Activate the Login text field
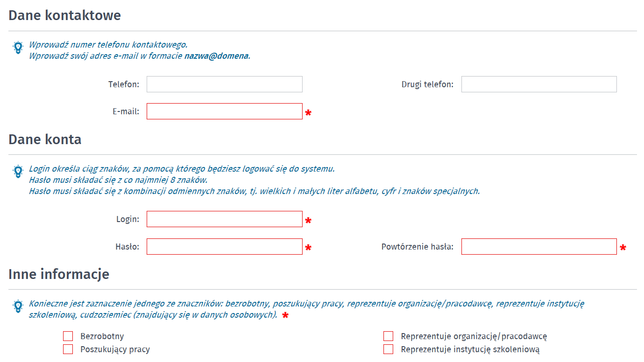644x362 pixels. pyautogui.click(x=225, y=219)
